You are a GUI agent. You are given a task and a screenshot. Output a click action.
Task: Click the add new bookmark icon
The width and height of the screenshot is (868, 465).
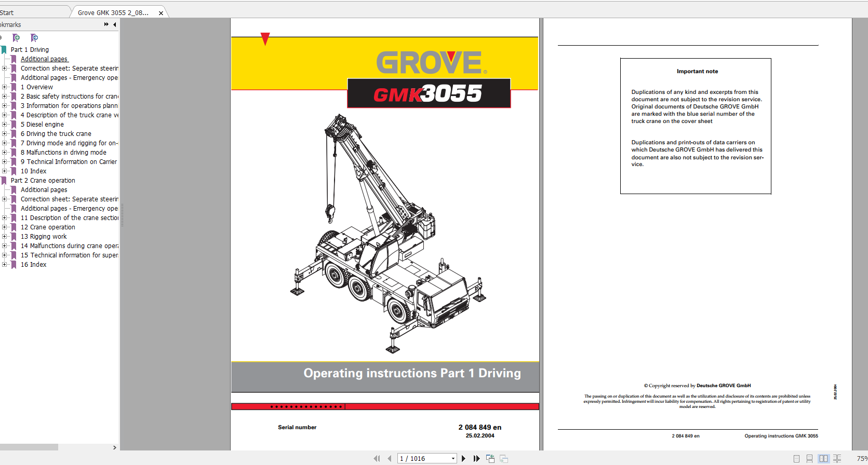pyautogui.click(x=16, y=38)
